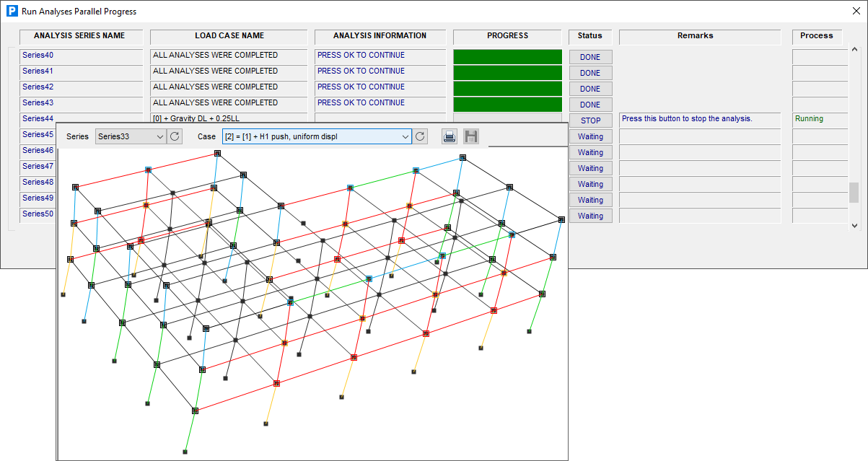Close the Run Analyses Parallel Progress window
Image resolution: width=868 pixels, height=461 pixels.
tap(856, 12)
